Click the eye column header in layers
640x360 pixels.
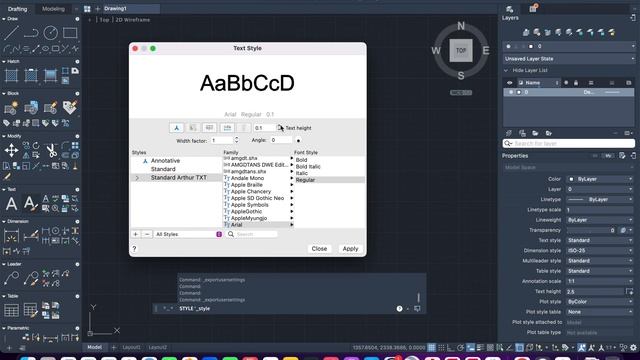pyautogui.click(x=509, y=83)
